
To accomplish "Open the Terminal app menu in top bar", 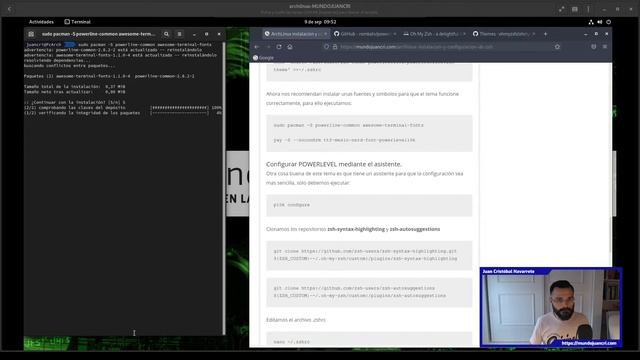I will (78, 22).
